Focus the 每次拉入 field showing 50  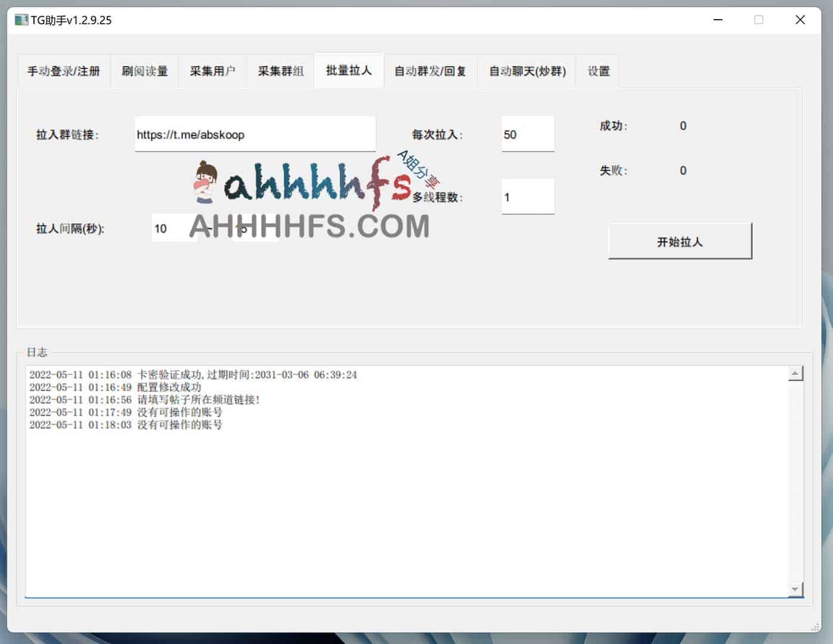(528, 134)
